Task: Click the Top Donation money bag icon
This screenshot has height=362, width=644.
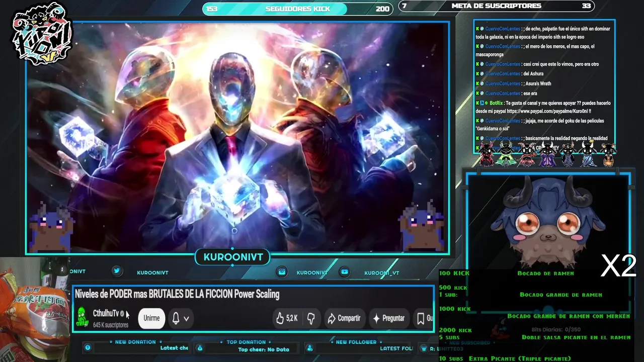Action: click(199, 348)
